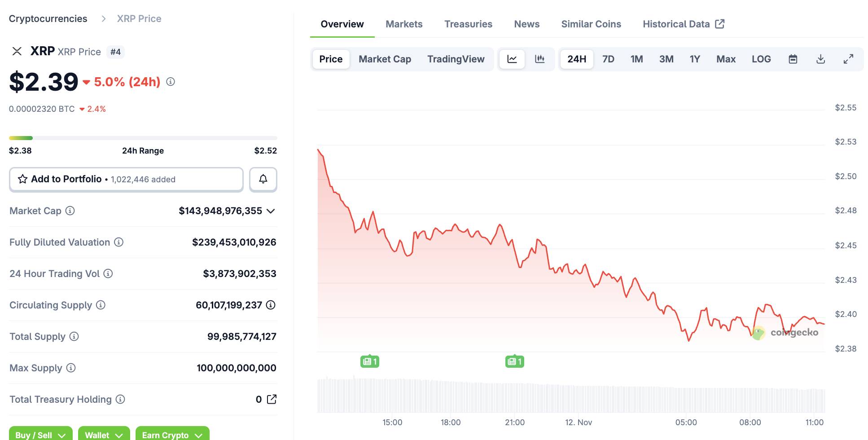
Task: Download the chart data
Action: (820, 59)
